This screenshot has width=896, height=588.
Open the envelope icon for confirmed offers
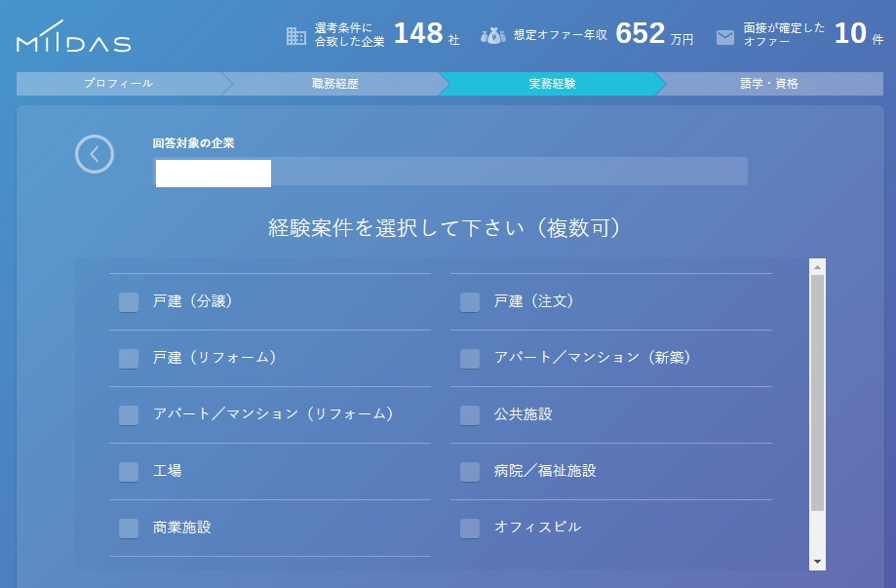[x=725, y=37]
